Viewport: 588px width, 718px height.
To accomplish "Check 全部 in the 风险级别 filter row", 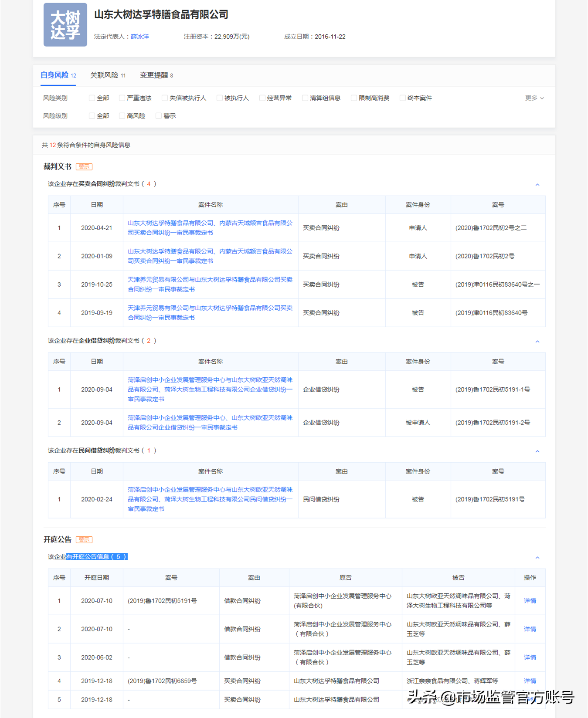I will 92,116.
